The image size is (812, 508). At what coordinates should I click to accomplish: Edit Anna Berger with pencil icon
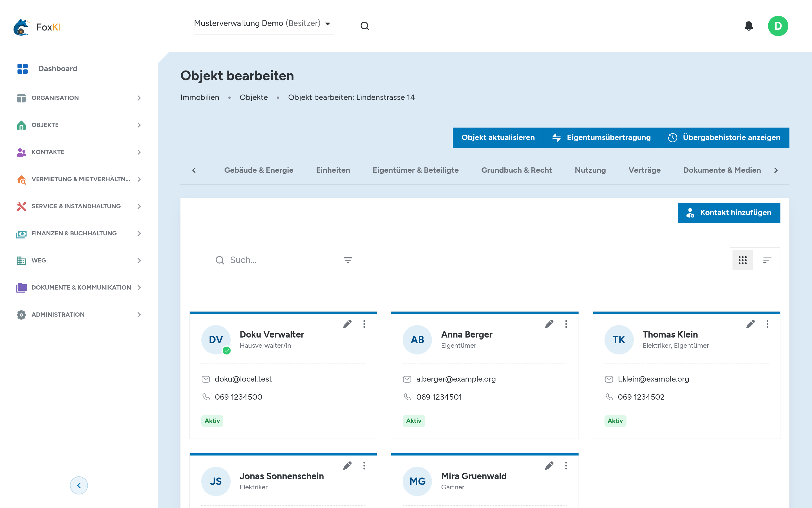(549, 324)
